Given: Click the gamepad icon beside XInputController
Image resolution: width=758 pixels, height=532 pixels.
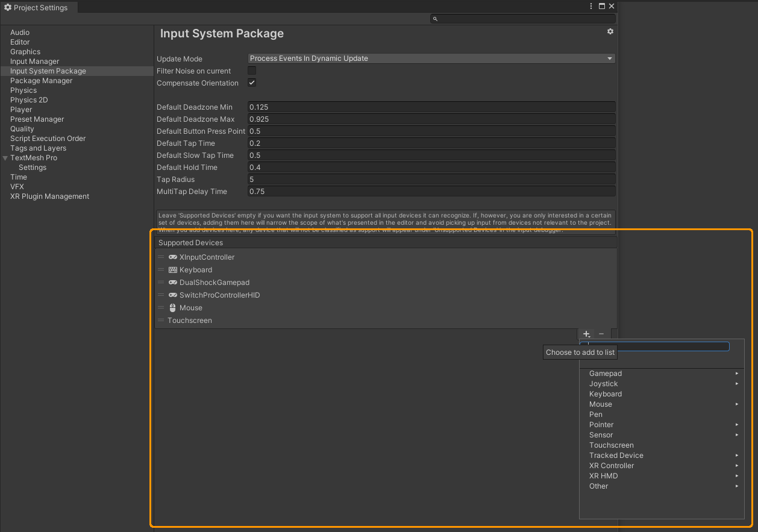Looking at the screenshot, I should [172, 257].
